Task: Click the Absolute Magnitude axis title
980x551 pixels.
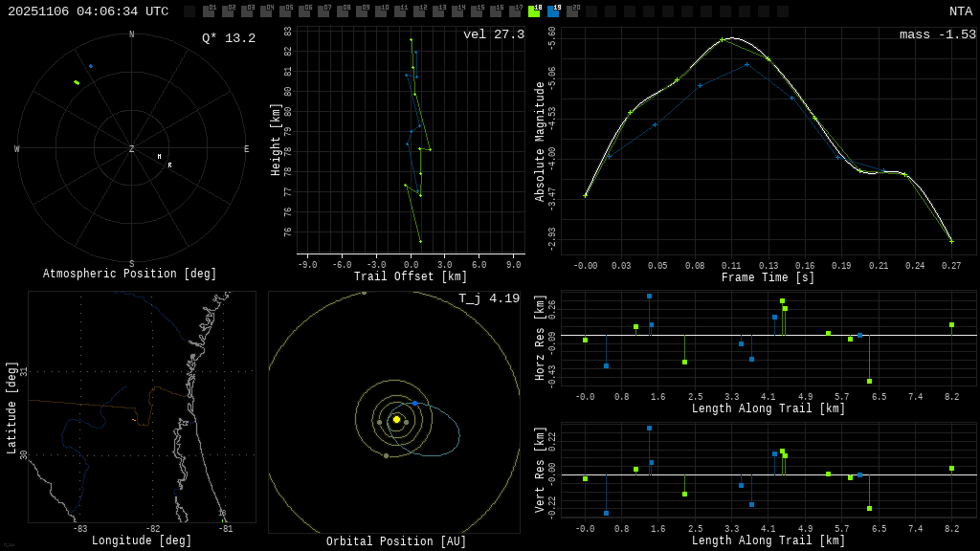Action: (x=540, y=142)
